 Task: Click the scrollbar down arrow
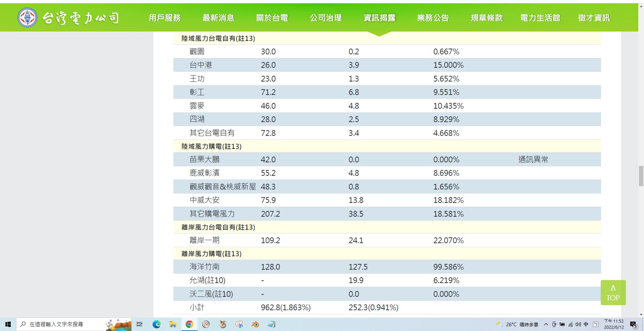tap(641, 315)
